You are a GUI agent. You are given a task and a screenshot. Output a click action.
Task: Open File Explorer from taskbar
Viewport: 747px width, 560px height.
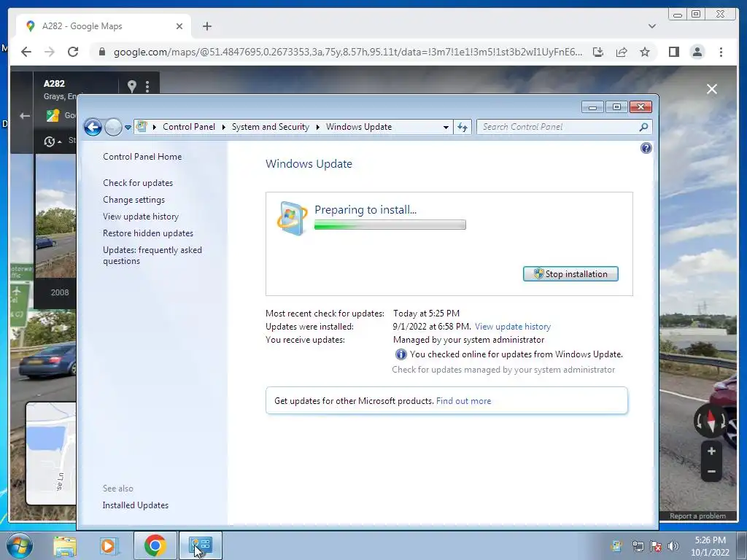tap(65, 546)
